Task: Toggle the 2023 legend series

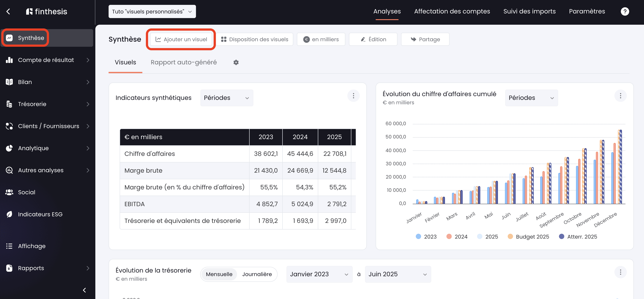Action: pos(426,237)
